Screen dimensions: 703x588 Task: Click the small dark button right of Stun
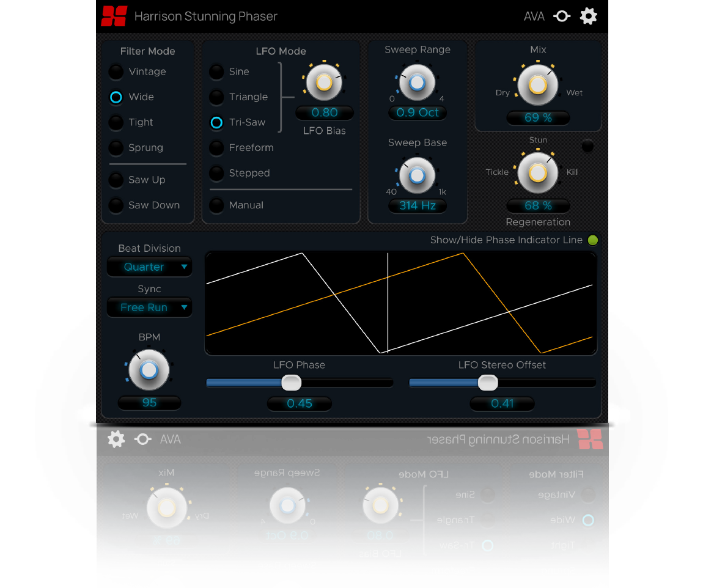(x=587, y=146)
